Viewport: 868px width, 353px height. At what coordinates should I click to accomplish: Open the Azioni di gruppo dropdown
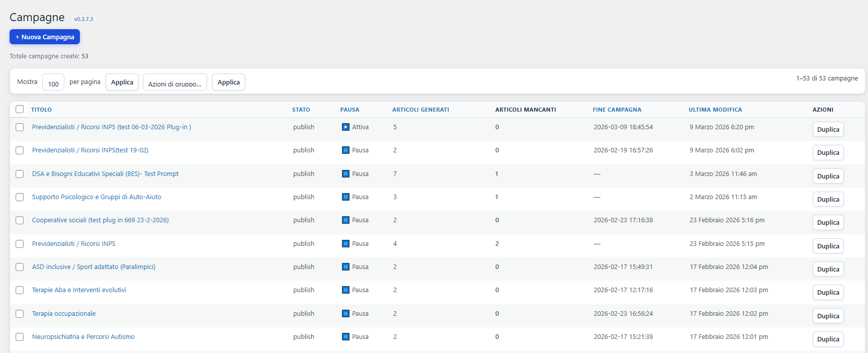coord(175,82)
